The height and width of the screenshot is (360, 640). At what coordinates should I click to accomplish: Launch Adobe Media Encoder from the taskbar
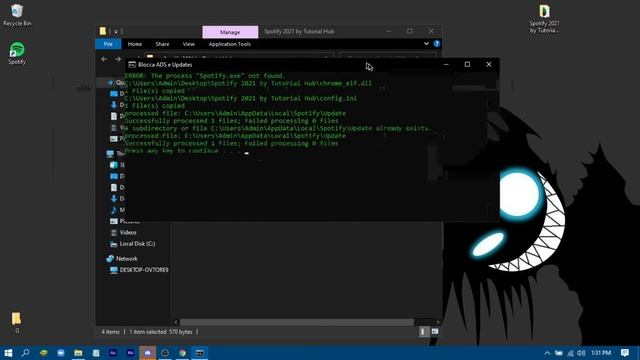click(x=131, y=353)
